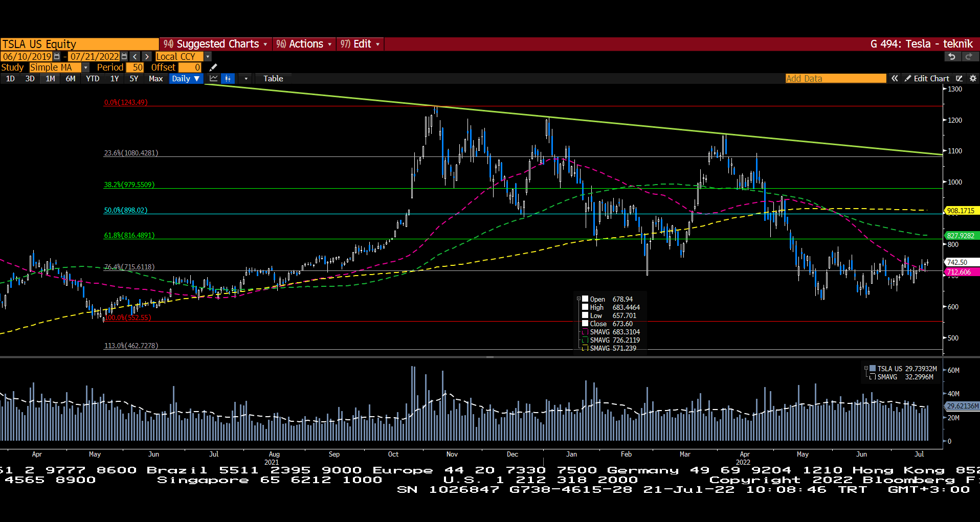
Task: Select the YTD range tab
Action: 93,78
